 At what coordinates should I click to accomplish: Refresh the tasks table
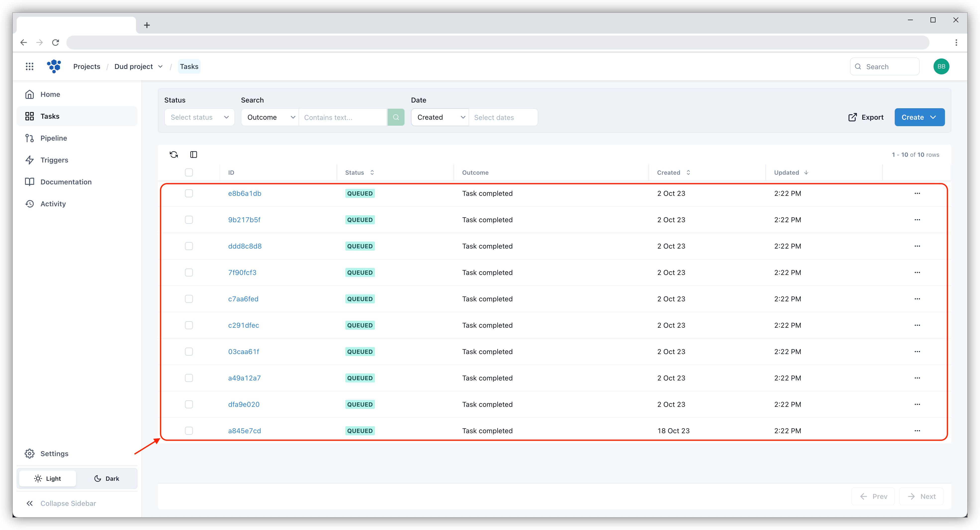(174, 154)
